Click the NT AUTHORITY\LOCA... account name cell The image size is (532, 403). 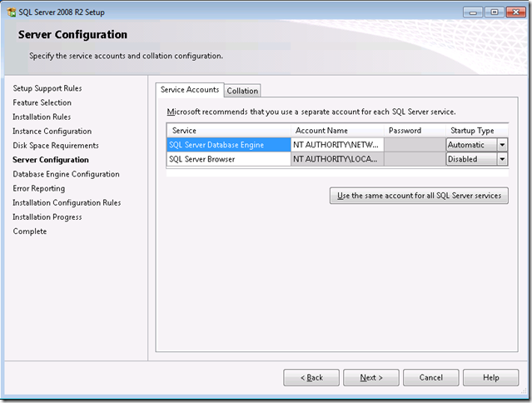(x=337, y=159)
